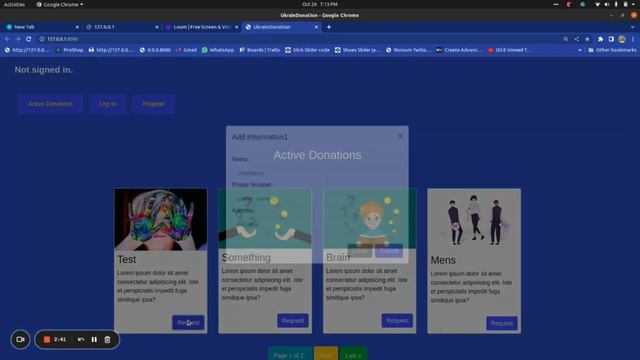Open the Chrome extensions puzzle icon
The width and height of the screenshot is (640, 360).
tap(600, 39)
